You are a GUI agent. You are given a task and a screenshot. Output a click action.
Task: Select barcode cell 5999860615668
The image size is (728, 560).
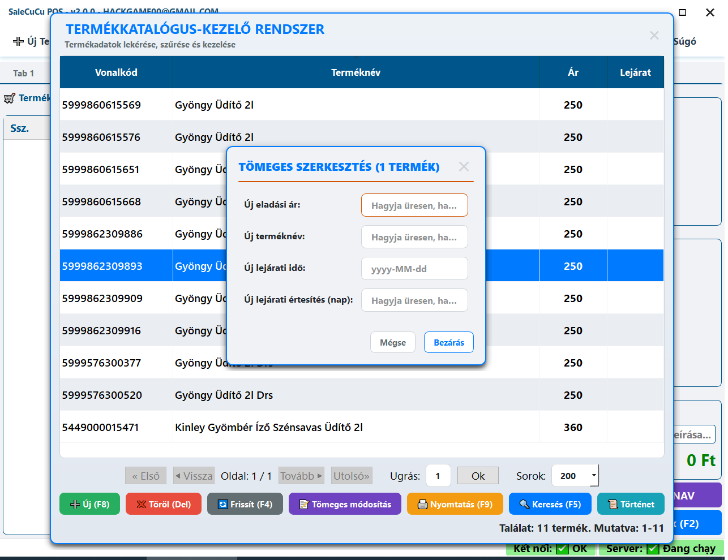pos(116,201)
